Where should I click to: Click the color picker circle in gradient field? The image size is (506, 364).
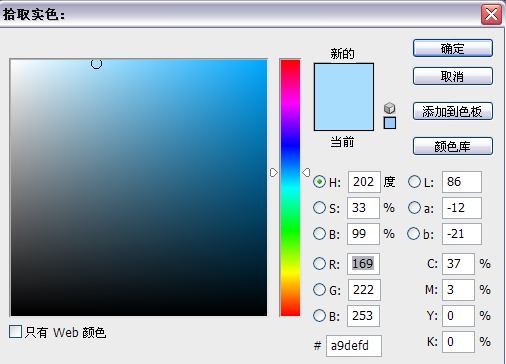click(x=96, y=63)
